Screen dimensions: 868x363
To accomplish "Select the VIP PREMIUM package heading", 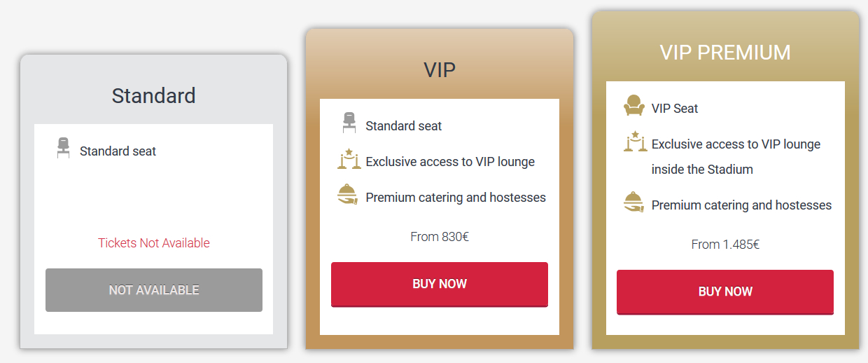I will (x=725, y=52).
